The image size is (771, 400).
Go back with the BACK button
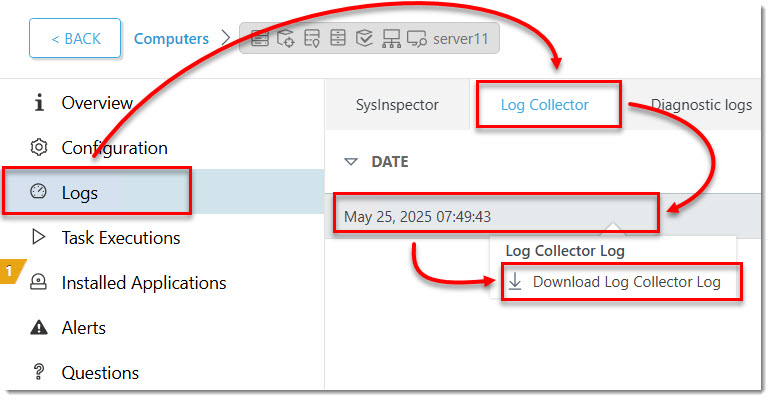75,38
